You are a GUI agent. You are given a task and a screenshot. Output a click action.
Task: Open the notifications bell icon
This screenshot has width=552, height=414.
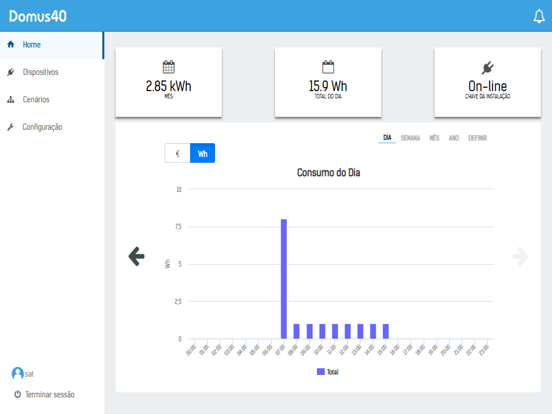(x=539, y=17)
